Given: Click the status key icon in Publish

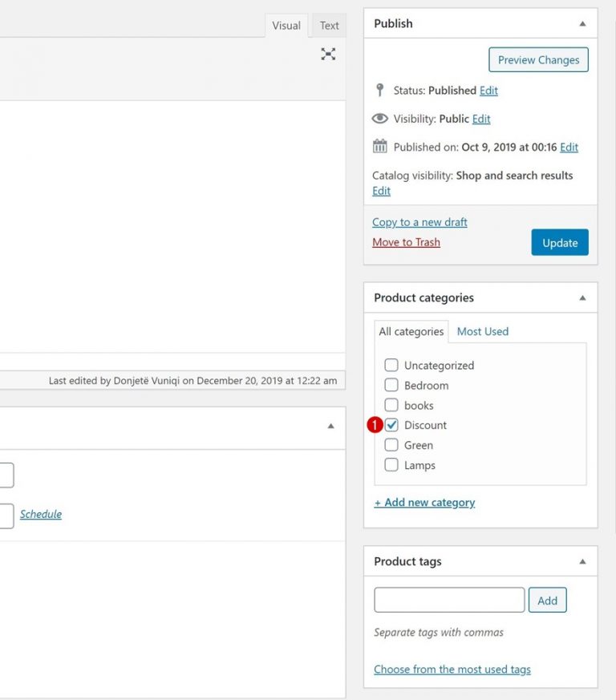Looking at the screenshot, I should tap(380, 91).
